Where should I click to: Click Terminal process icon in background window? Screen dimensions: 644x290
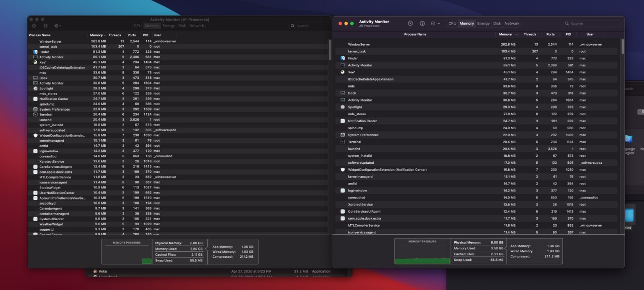(35, 115)
